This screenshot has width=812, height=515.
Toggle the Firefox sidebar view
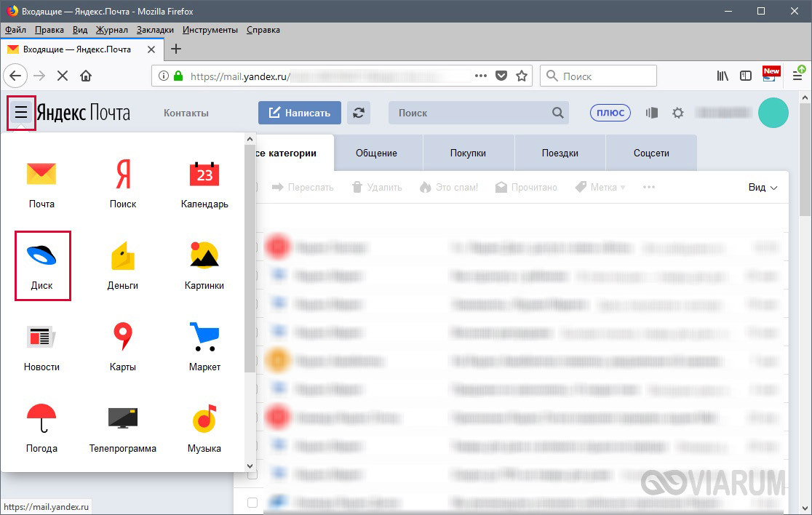point(746,76)
